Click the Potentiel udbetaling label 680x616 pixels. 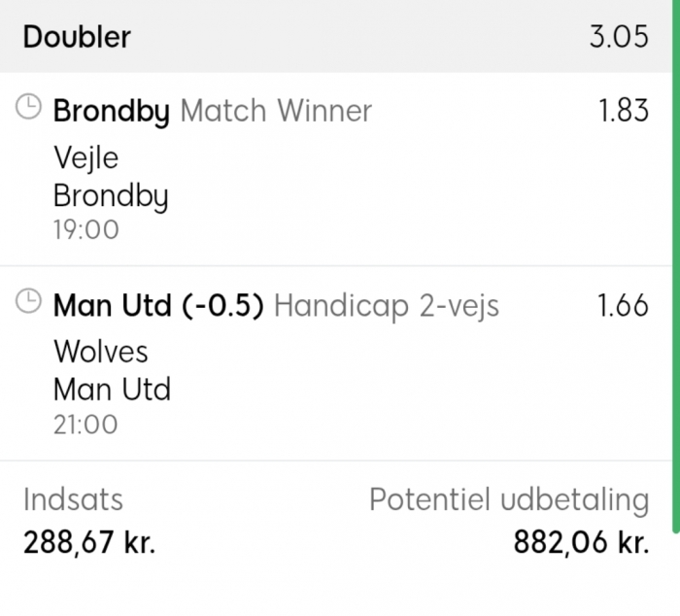[x=508, y=499]
